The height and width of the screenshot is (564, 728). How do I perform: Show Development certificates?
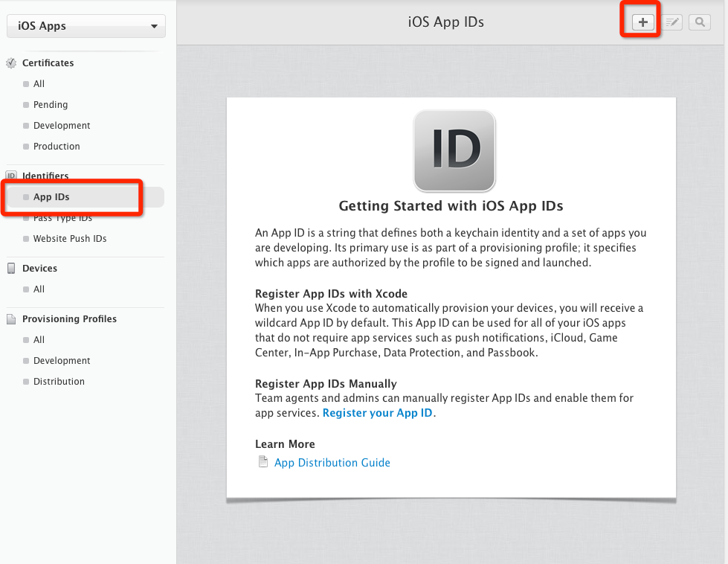coord(62,126)
